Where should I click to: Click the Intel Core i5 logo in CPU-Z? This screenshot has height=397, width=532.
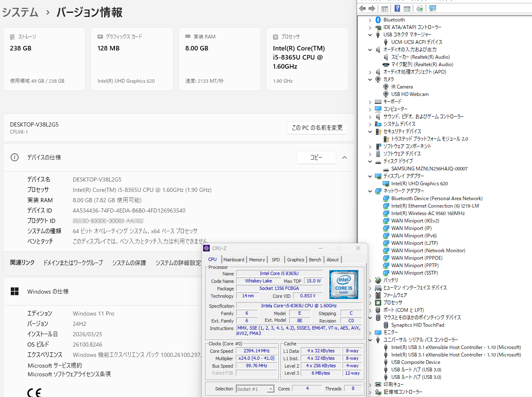(x=344, y=285)
